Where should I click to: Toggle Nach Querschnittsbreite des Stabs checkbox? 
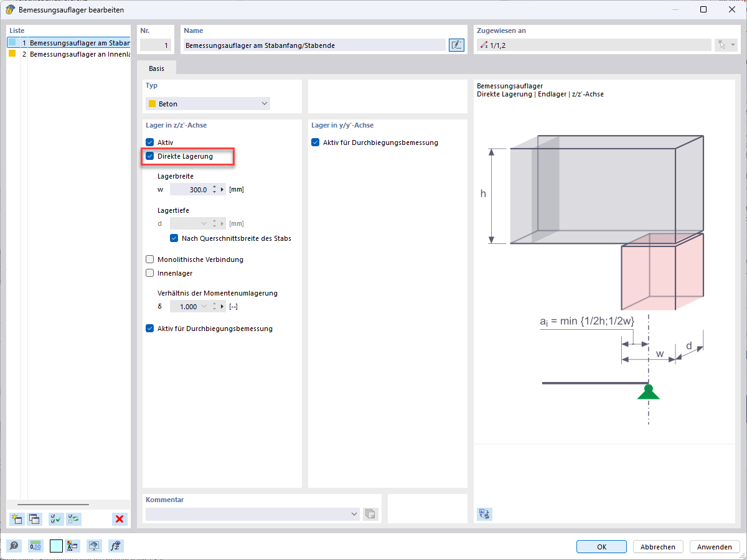(x=174, y=238)
